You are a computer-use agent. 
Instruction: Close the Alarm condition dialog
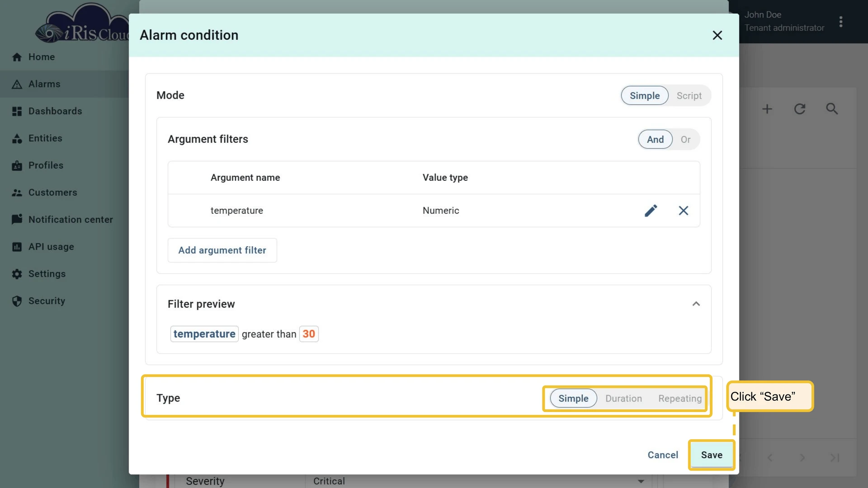click(717, 35)
